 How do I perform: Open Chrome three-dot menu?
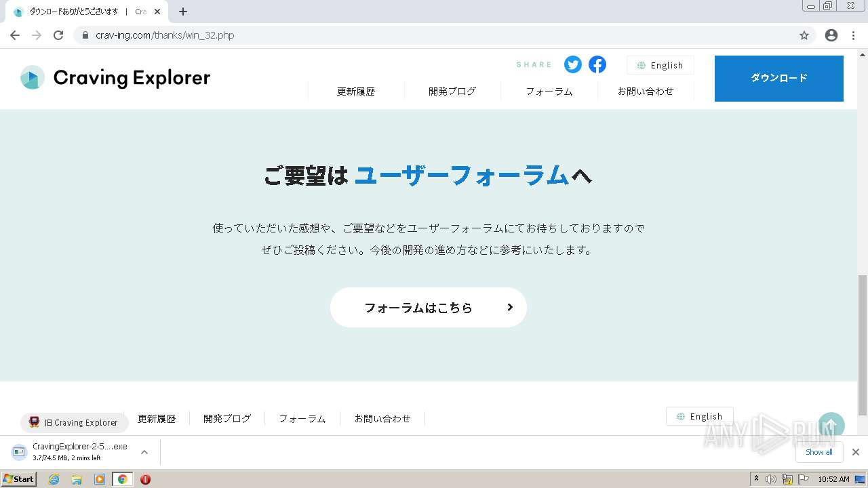pyautogui.click(x=854, y=35)
